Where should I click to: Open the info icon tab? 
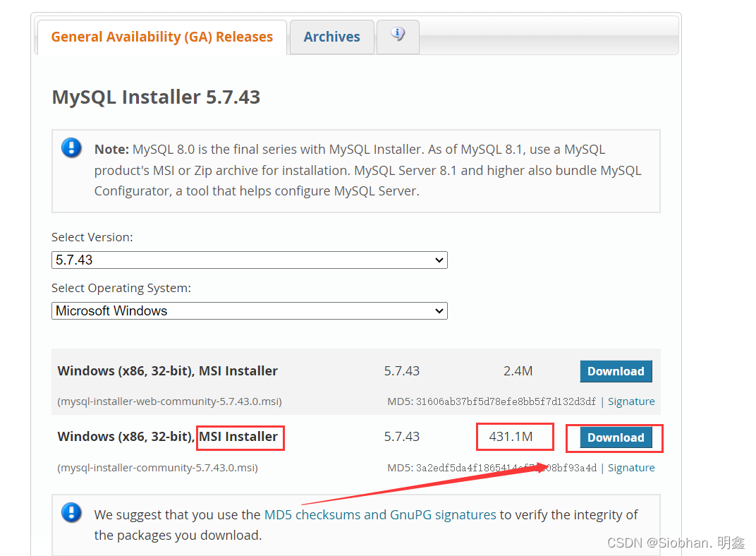(x=398, y=37)
